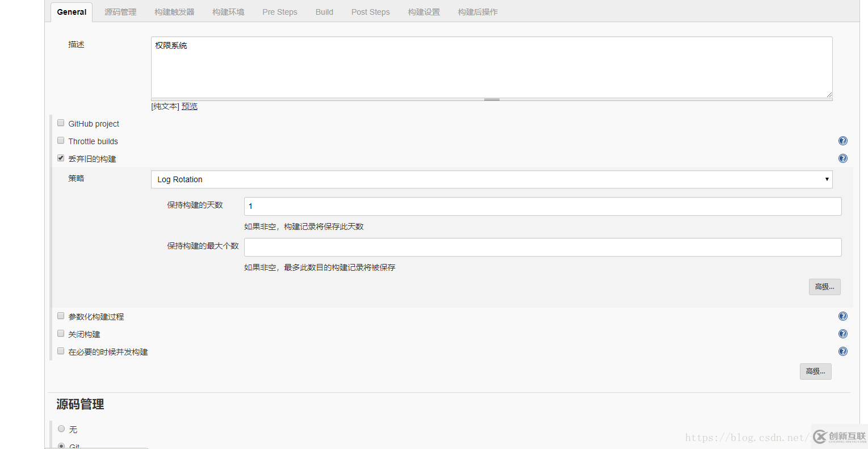
Task: Click the help icon next to Throttle builds
Action: [842, 140]
